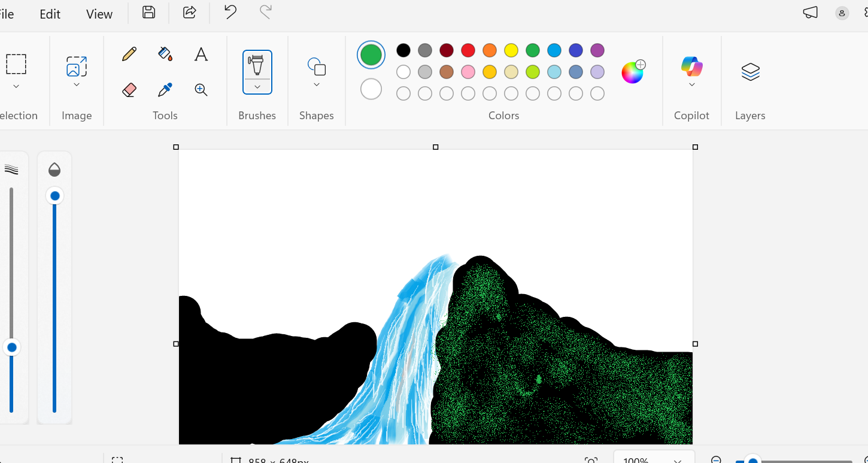Select the Eraser tool

(129, 90)
